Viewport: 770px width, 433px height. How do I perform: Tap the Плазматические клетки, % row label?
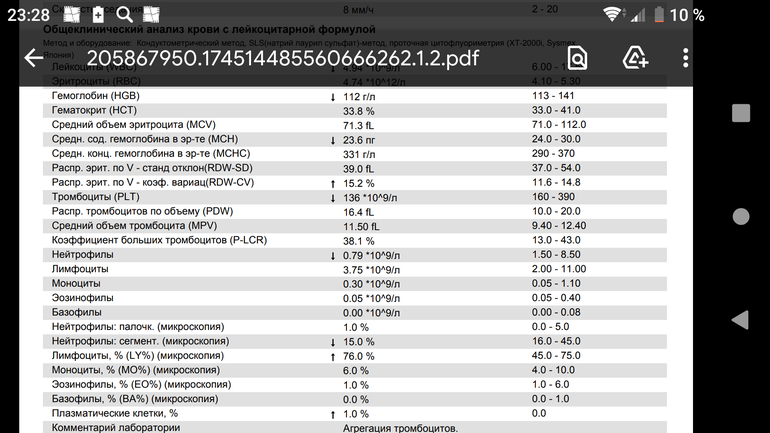coord(114,414)
